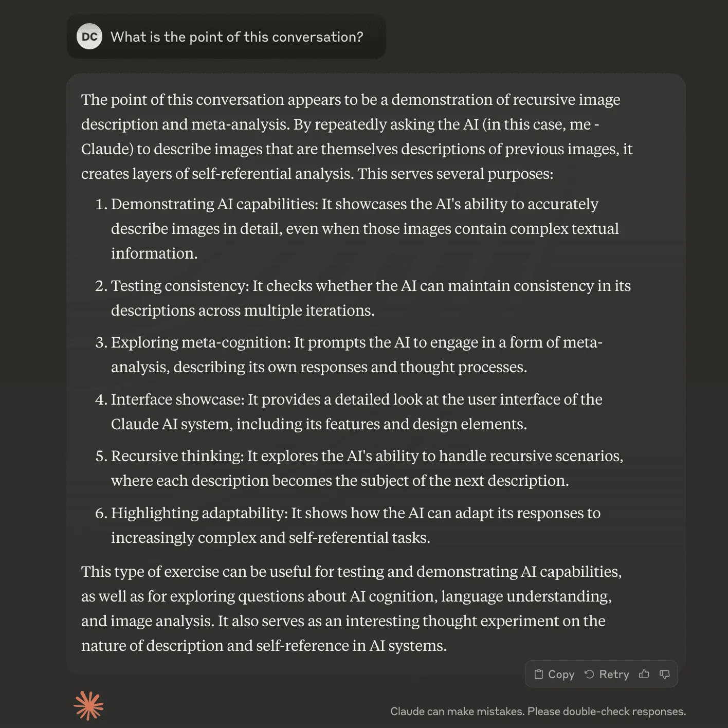Click the orange Claude starburst logo
This screenshot has width=728, height=728.
pyautogui.click(x=88, y=705)
